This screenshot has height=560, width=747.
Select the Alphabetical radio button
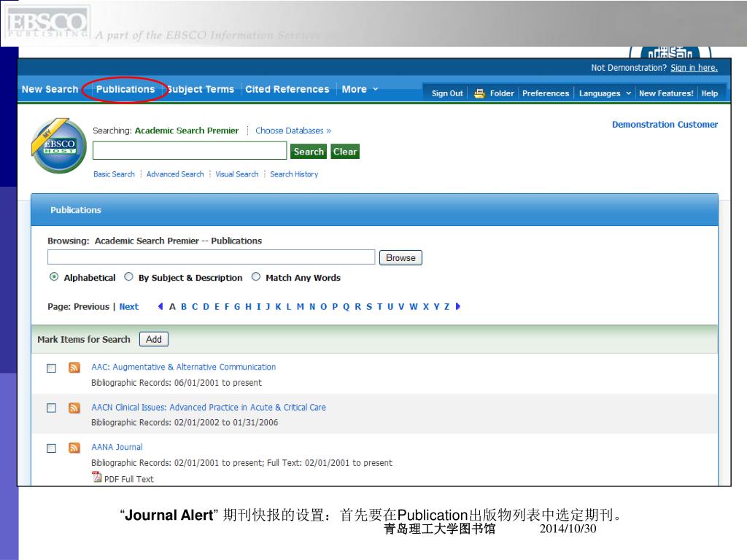[54, 276]
